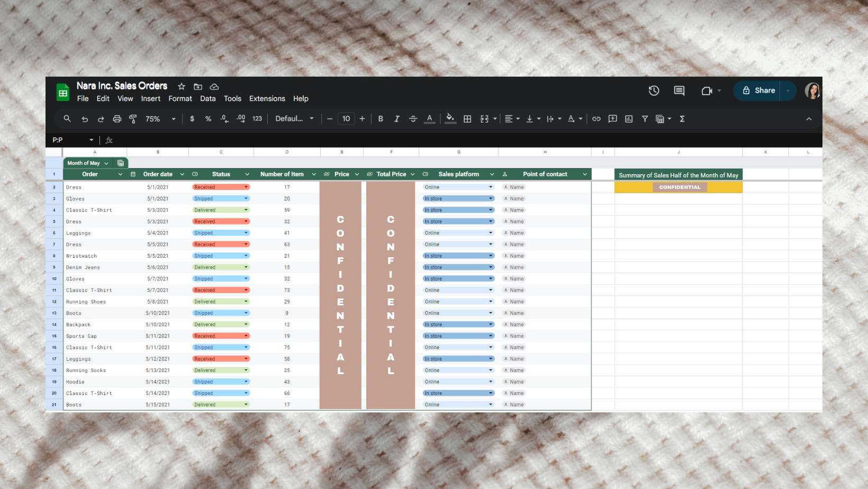
Task: Open the File menu
Action: click(x=83, y=99)
